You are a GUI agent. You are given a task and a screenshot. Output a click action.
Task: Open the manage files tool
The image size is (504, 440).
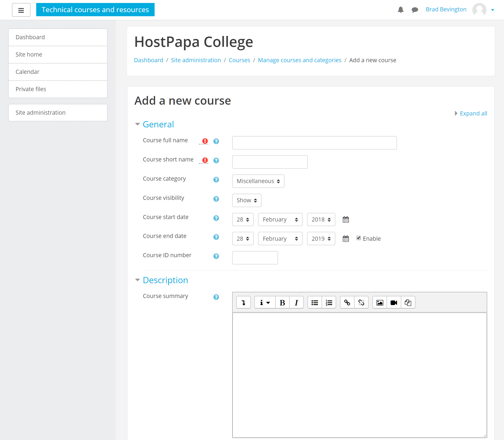(x=408, y=302)
